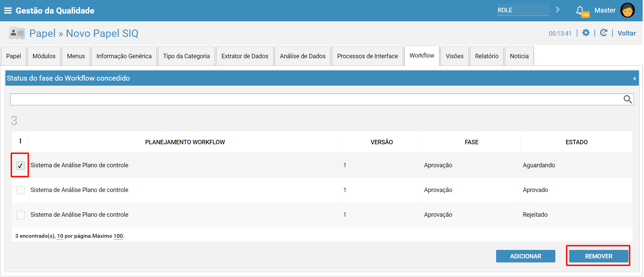Screen dimensions: 644x277
Task: Click the ADICIONAR button
Action: [x=526, y=256]
